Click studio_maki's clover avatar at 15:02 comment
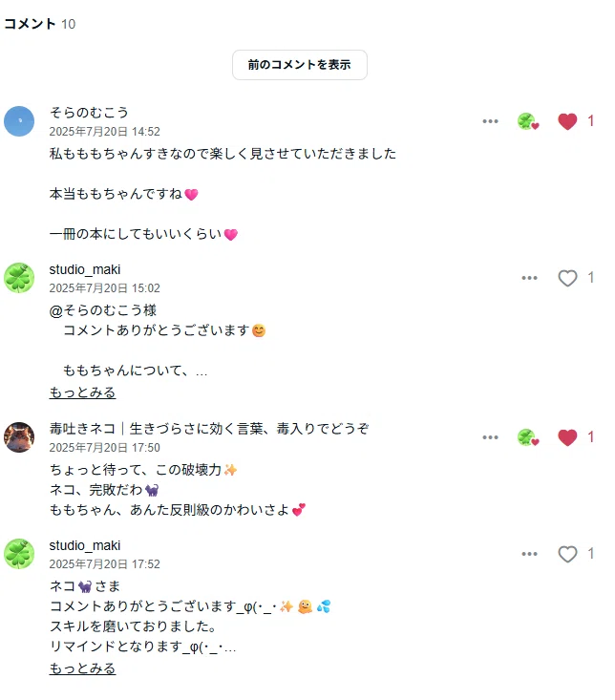 (x=19, y=278)
